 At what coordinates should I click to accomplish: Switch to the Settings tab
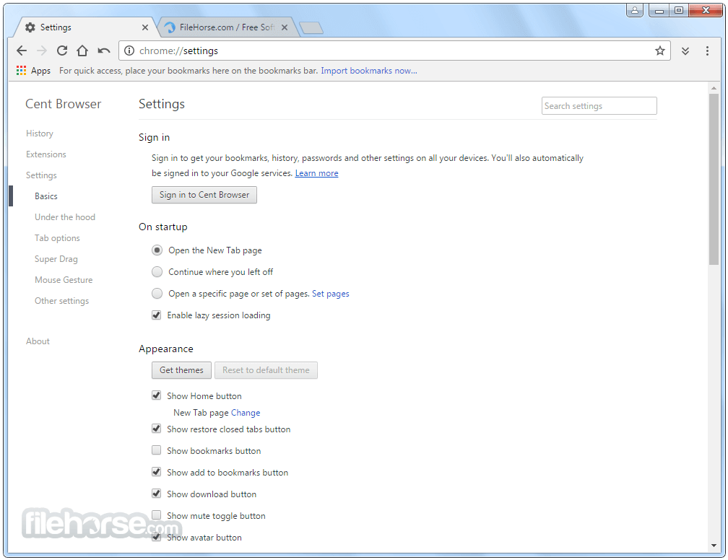pos(84,27)
